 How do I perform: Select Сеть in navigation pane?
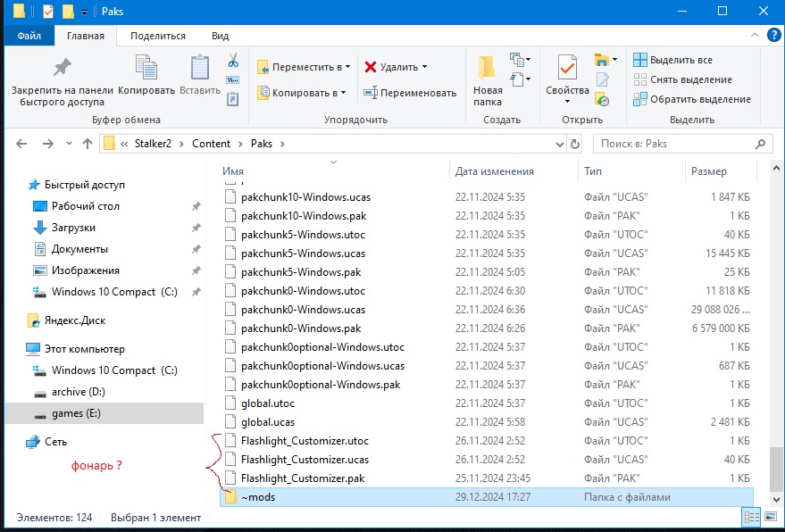point(55,442)
